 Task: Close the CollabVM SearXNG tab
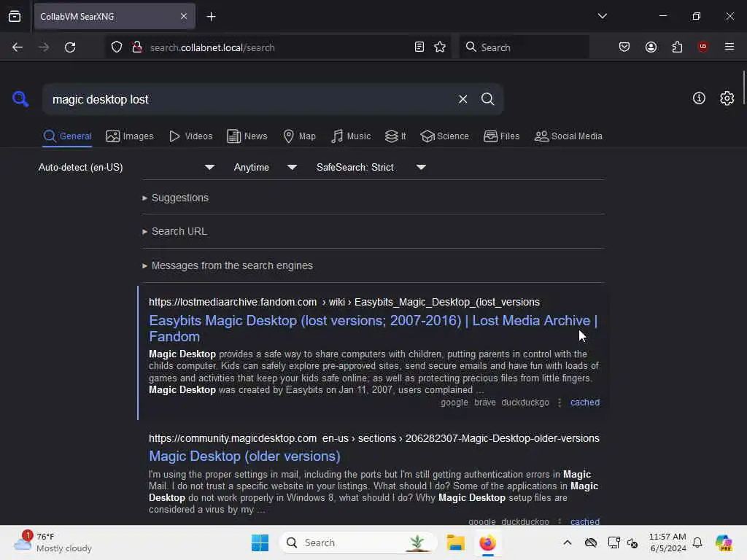click(x=184, y=16)
